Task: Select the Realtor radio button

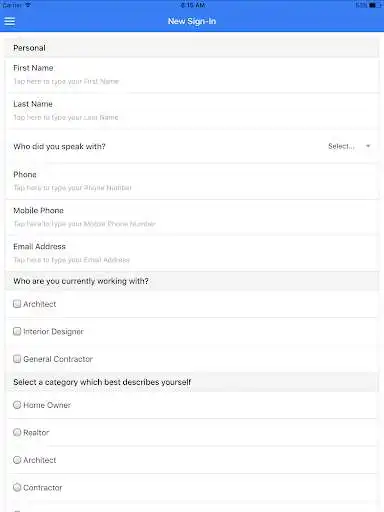Action: click(x=17, y=432)
